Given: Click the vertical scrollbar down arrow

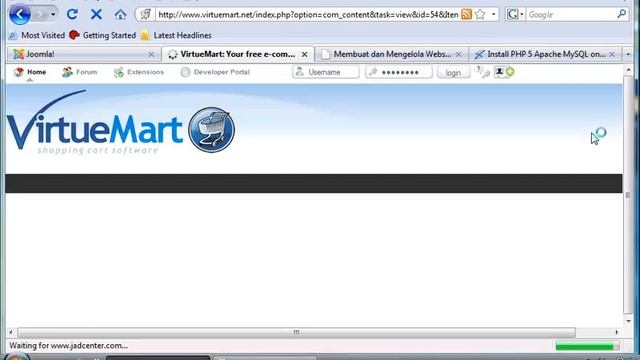Looking at the screenshot, I should 628,321.
